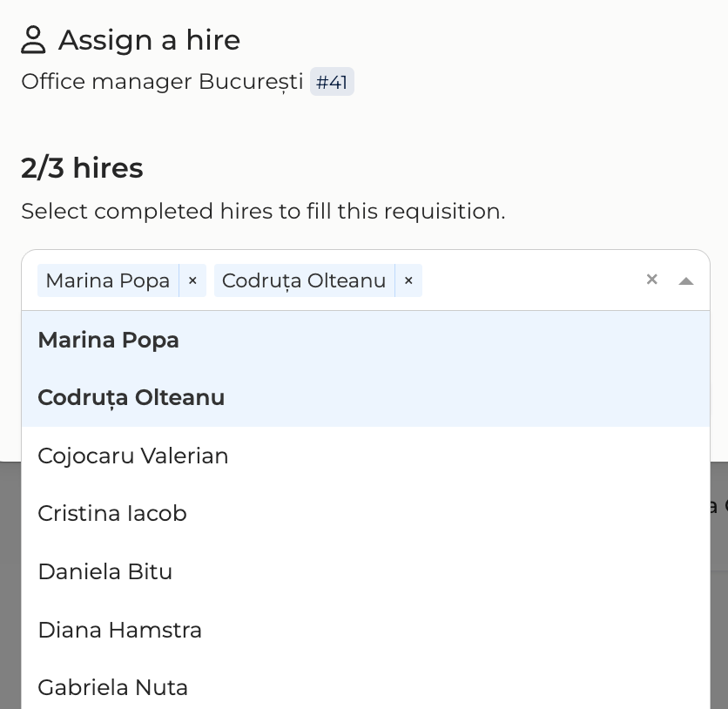
Task: Click the Select completed hires instruction text
Action: [x=263, y=212]
